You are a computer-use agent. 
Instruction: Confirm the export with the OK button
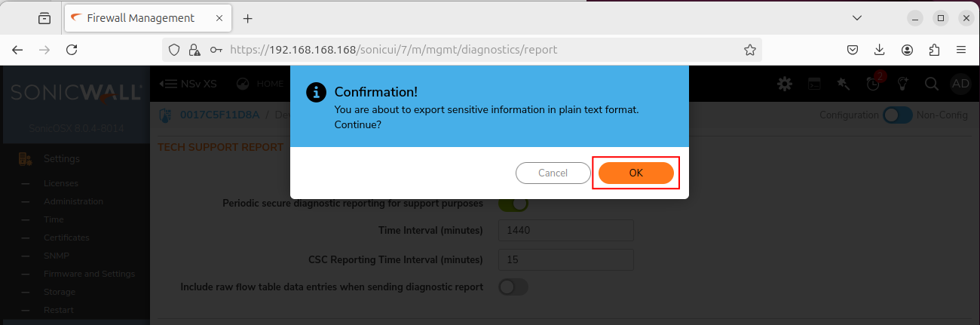coord(635,173)
